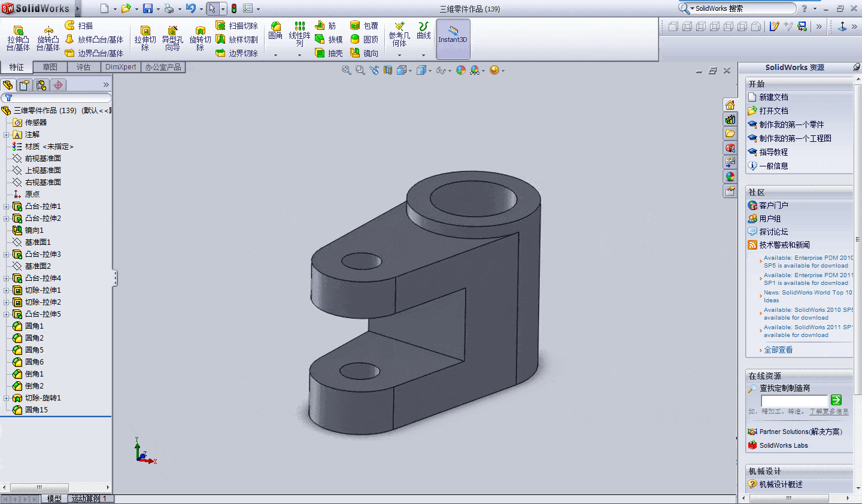Click the Extruded Cut (拉伸切除) icon
This screenshot has height=504, width=862.
coord(145,38)
